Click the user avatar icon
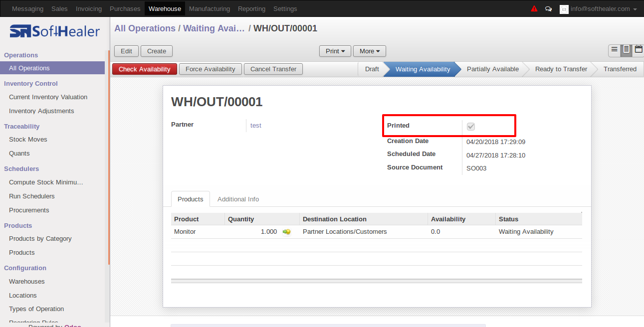This screenshot has height=327, width=644. (x=564, y=9)
